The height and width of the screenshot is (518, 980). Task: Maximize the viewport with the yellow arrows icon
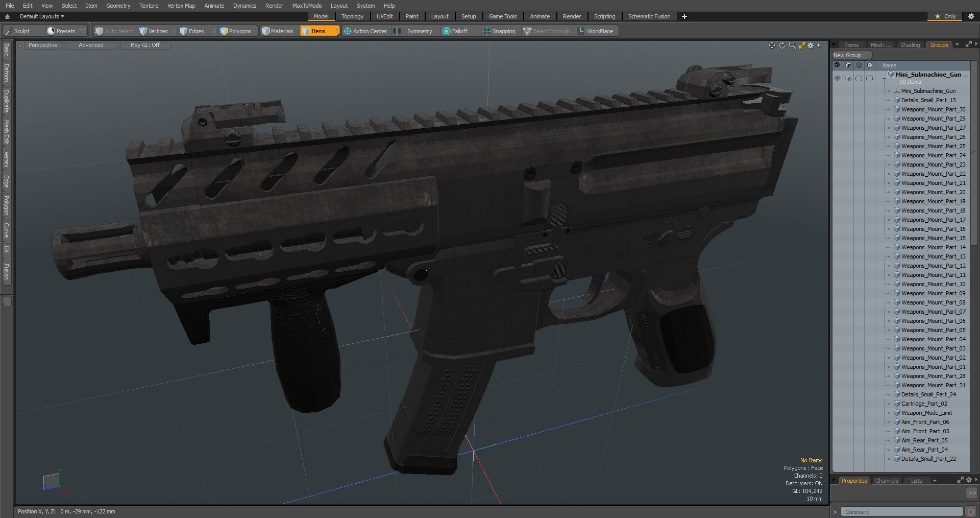pyautogui.click(x=802, y=45)
